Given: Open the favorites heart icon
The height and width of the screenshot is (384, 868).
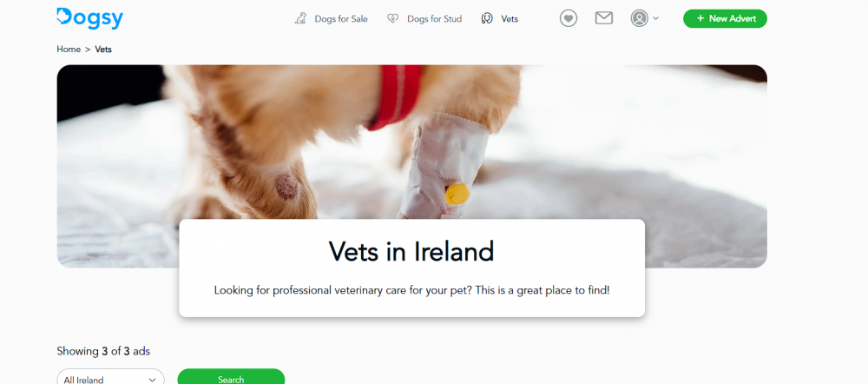Looking at the screenshot, I should [x=568, y=18].
